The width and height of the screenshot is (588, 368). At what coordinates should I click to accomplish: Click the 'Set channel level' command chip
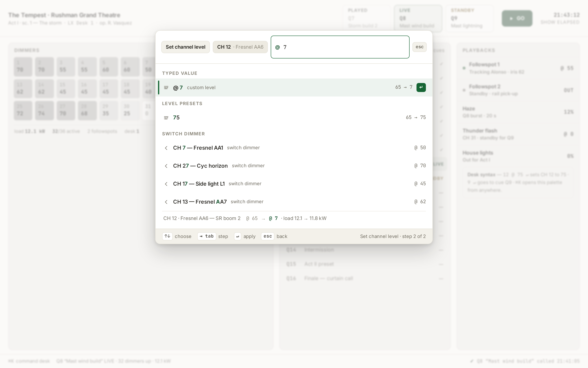[185, 47]
